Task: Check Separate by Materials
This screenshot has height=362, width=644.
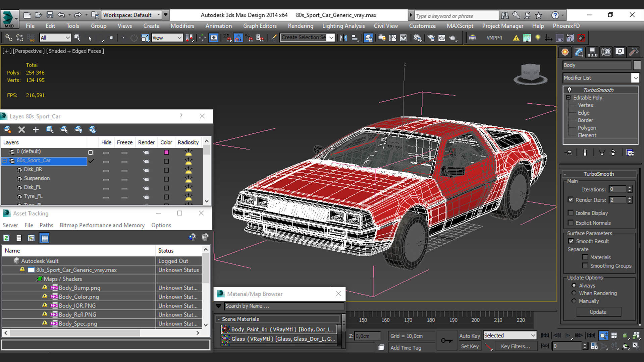Action: [x=585, y=257]
